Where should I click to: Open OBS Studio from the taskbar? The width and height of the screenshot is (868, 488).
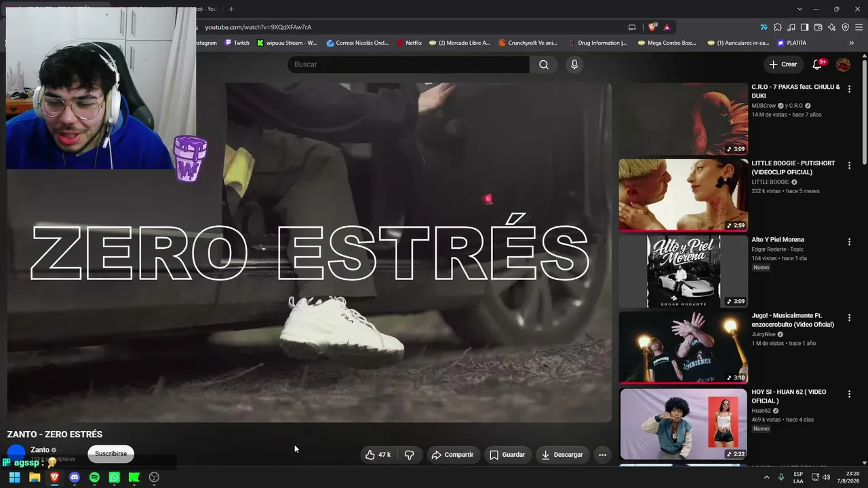pos(155,477)
